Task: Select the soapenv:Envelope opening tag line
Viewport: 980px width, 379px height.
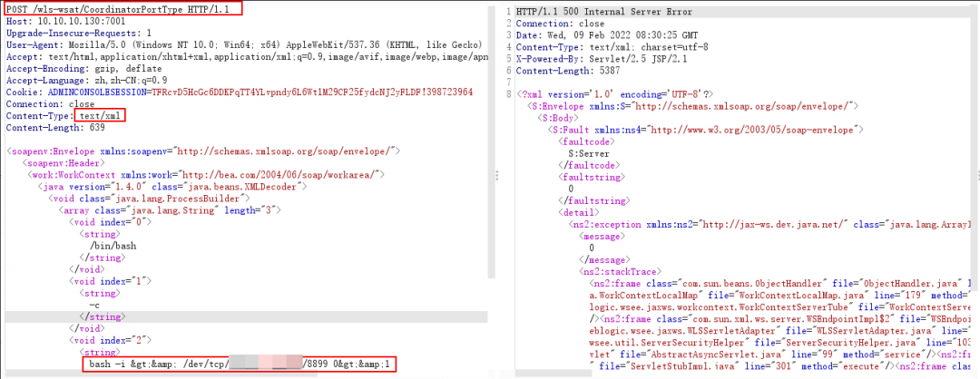Action: click(x=202, y=151)
